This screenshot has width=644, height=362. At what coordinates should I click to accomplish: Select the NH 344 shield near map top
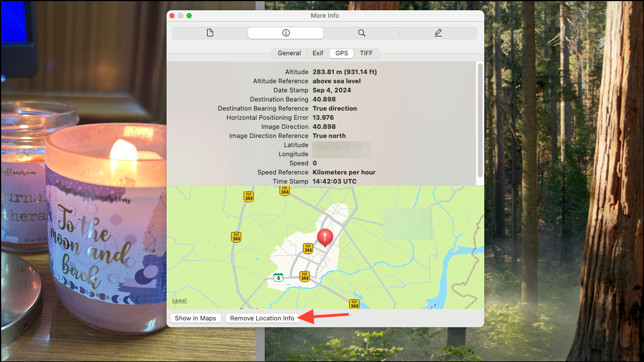285,191
